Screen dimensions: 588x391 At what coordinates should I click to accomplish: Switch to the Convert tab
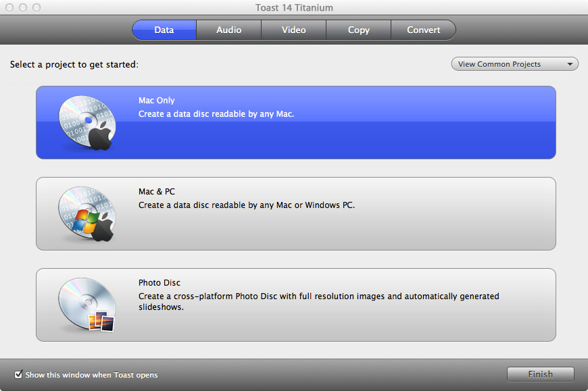[x=423, y=30]
